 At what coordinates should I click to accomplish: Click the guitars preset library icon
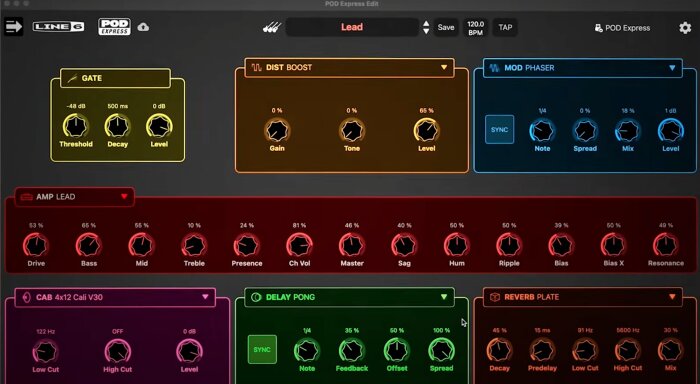pos(272,28)
